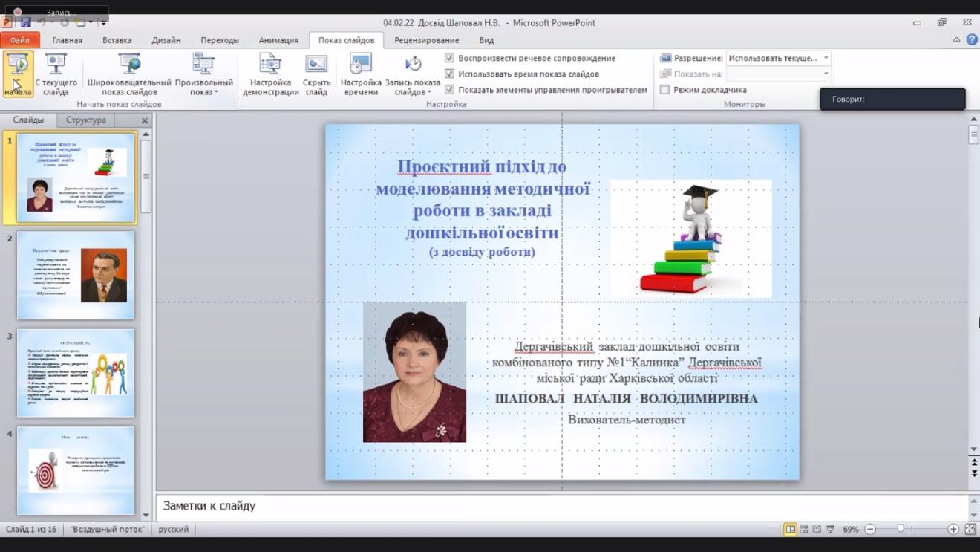Expand 'Запись показа слайдов' dropdown arrow
The image size is (980, 552).
430,92
